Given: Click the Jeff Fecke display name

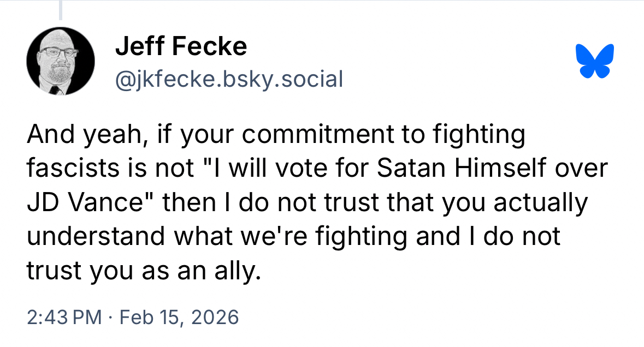Looking at the screenshot, I should [181, 47].
